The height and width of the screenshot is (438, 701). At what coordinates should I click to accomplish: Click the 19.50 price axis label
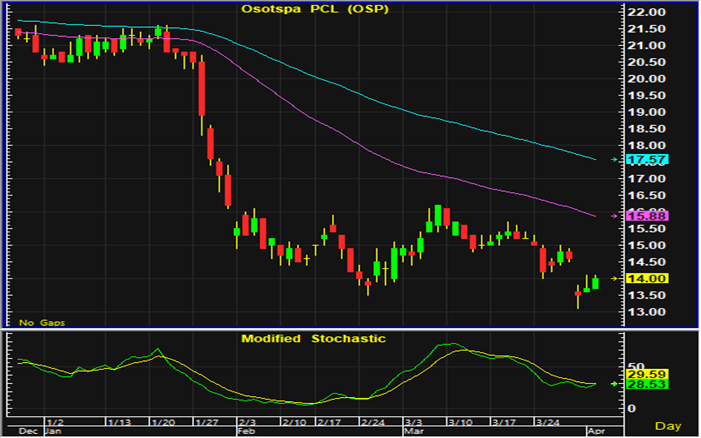tap(646, 96)
